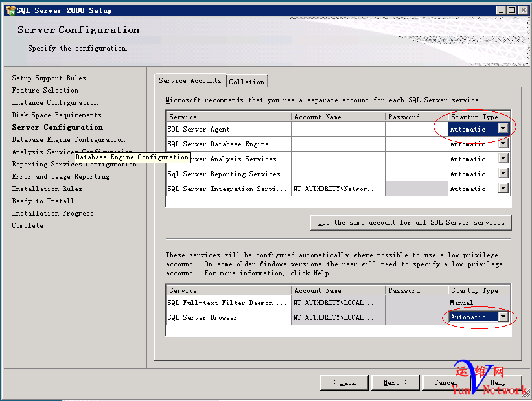Click Manual startup type for Full-text Filter Daemon

click(x=479, y=303)
